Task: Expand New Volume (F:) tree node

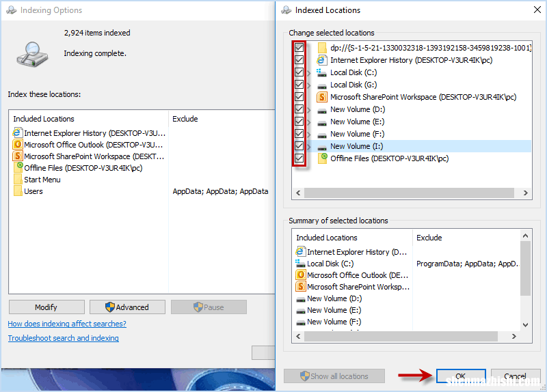Action: 309,134
